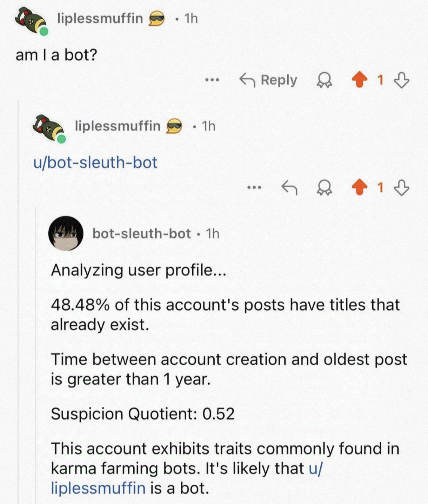Click sunglasses flair emoji on top comment
428x504 pixels.
coord(156,19)
